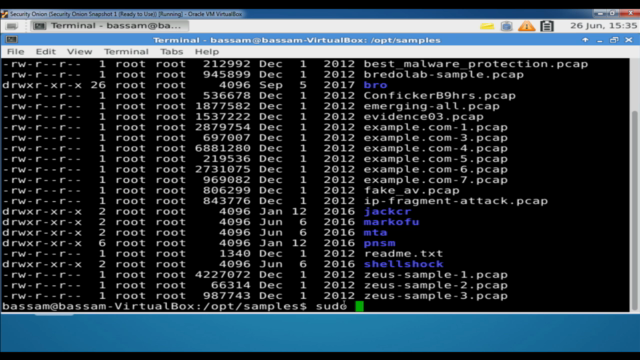
Task: Open the orange warning tray icon
Action: point(526,27)
